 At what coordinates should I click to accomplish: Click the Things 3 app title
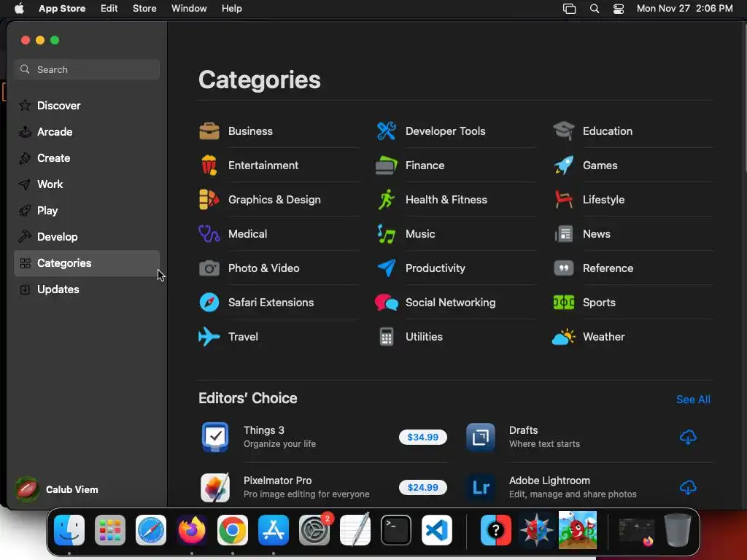pyautogui.click(x=264, y=430)
